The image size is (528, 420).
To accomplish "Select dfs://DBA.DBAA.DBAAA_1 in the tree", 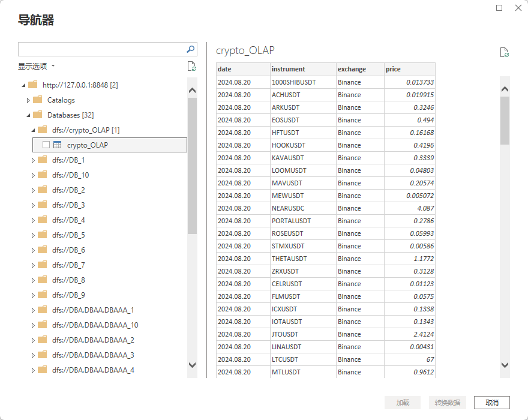I will pos(92,310).
